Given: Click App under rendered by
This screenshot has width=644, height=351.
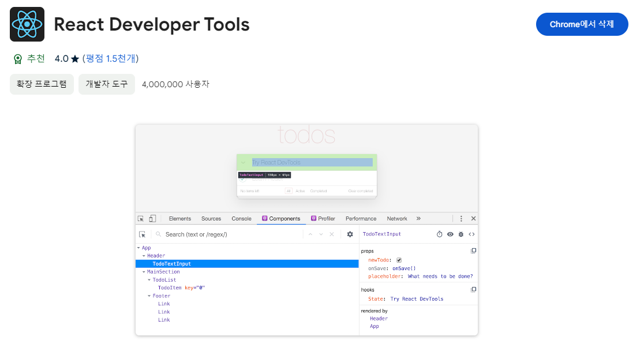Looking at the screenshot, I should (374, 326).
